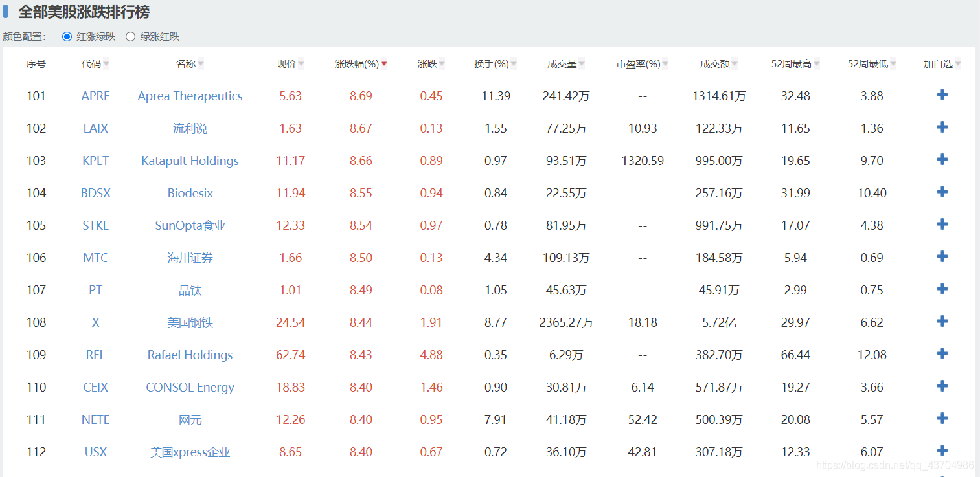Screen dimensions: 980x477
Task: Go to the CONSOL Energy page
Action: pos(190,387)
